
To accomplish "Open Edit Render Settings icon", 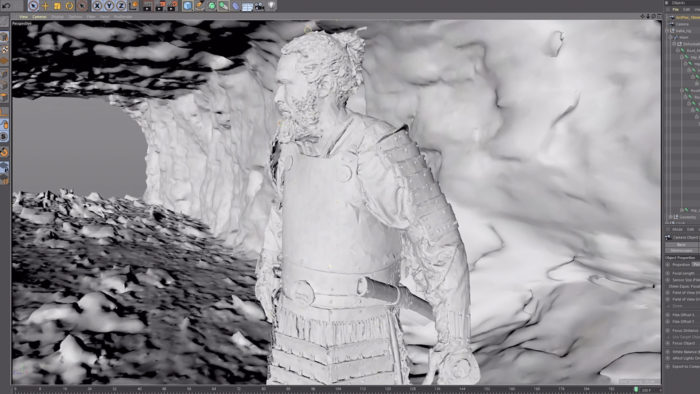I will point(172,6).
